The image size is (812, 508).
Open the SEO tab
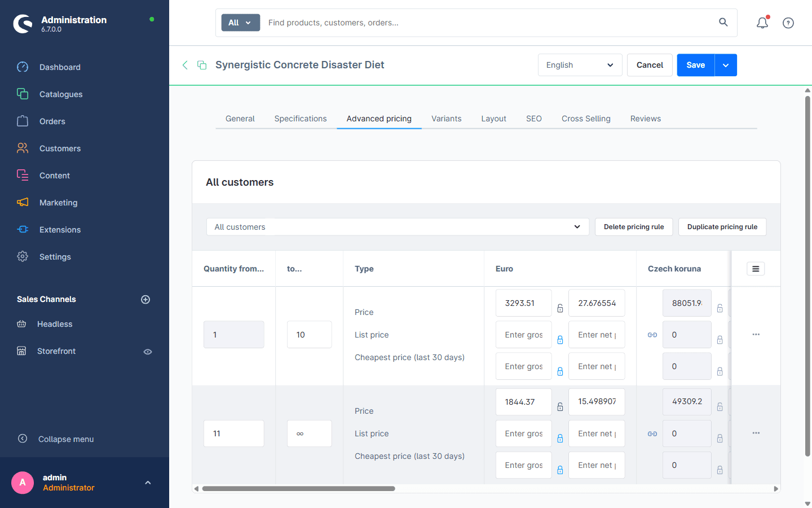[x=534, y=119]
